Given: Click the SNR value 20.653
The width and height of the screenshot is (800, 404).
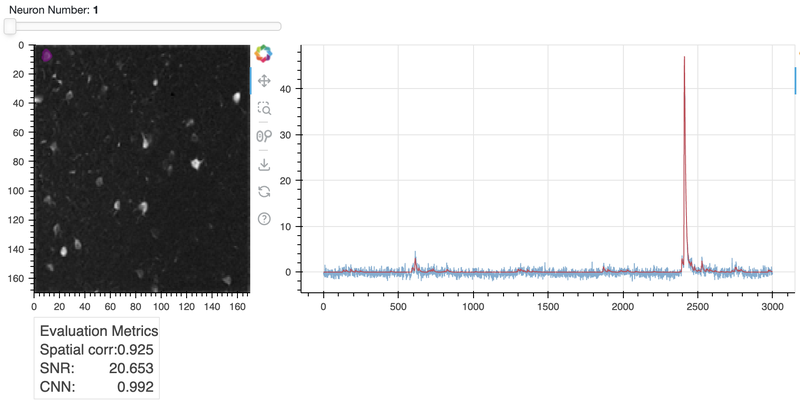Looking at the screenshot, I should (x=131, y=368).
